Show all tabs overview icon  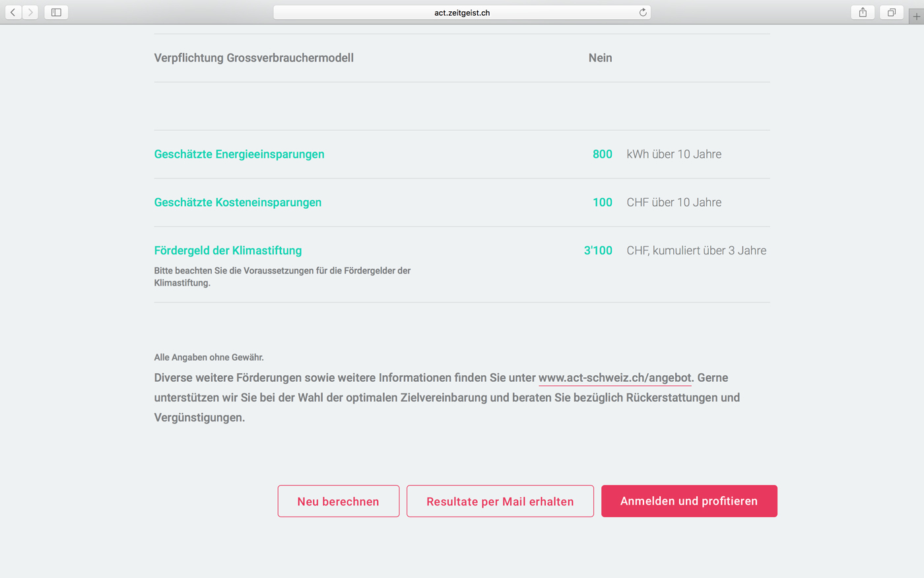[891, 12]
